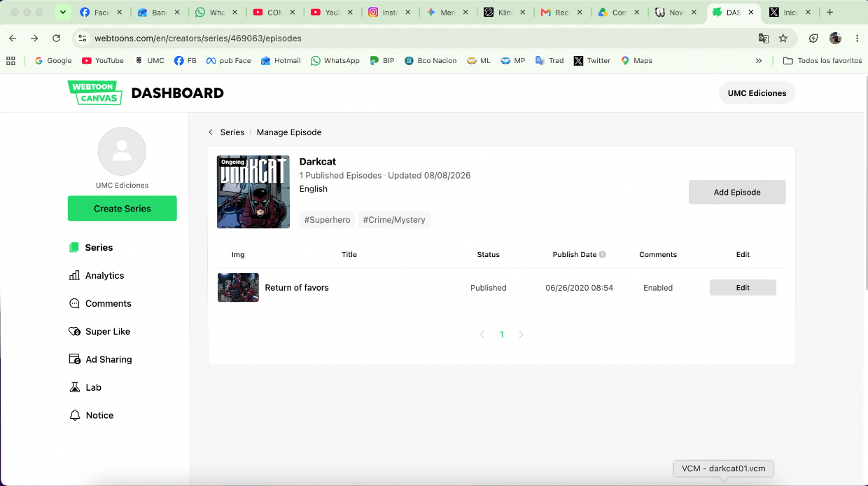Reload the page

pos(56,39)
